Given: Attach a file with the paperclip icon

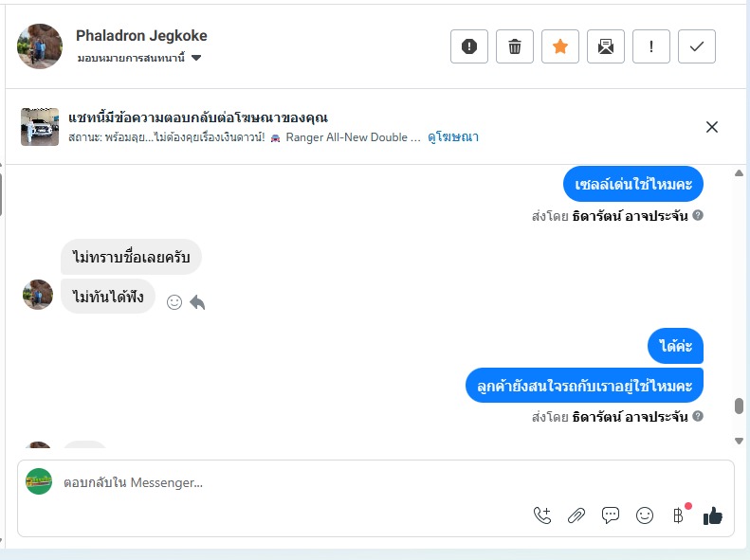Looking at the screenshot, I should pos(576,515).
